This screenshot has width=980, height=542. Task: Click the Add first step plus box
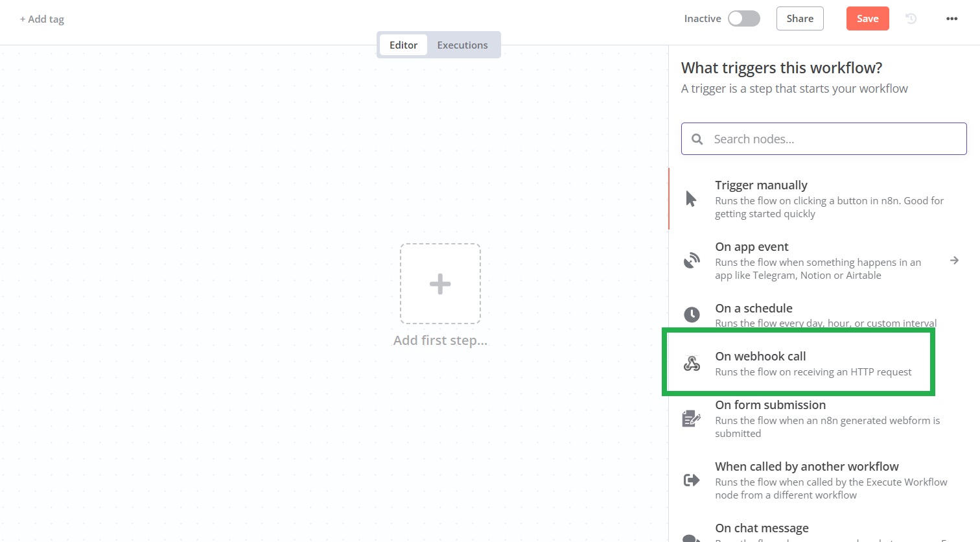pyautogui.click(x=440, y=284)
